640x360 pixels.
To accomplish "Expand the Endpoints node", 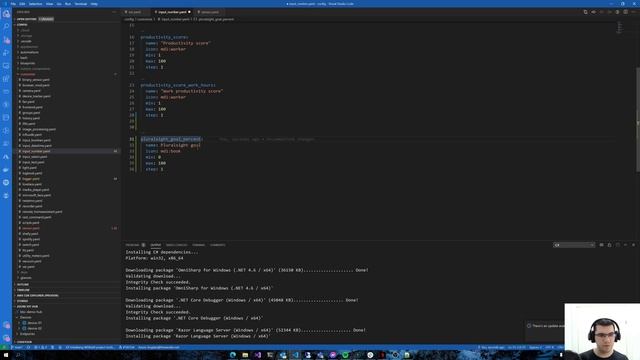I will [27, 333].
